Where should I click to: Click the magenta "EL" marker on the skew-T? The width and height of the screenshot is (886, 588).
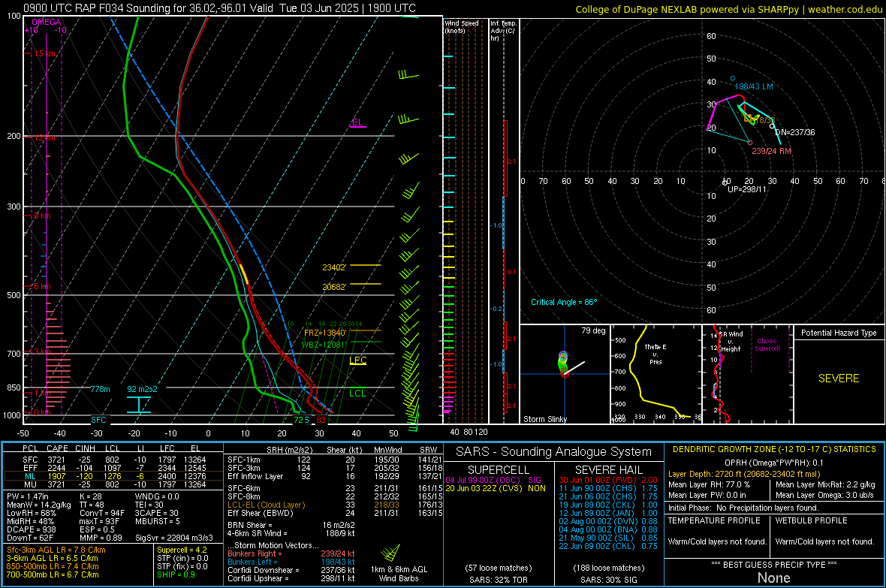pyautogui.click(x=357, y=122)
